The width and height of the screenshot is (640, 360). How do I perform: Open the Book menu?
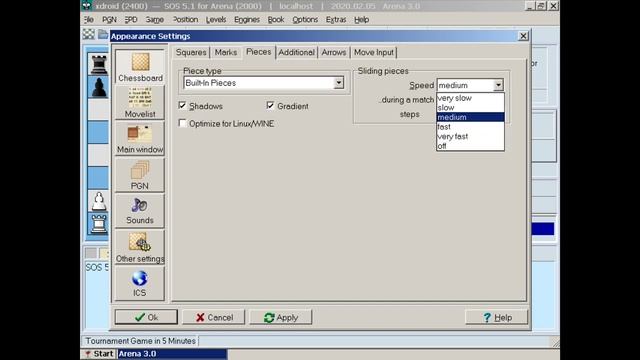point(276,20)
